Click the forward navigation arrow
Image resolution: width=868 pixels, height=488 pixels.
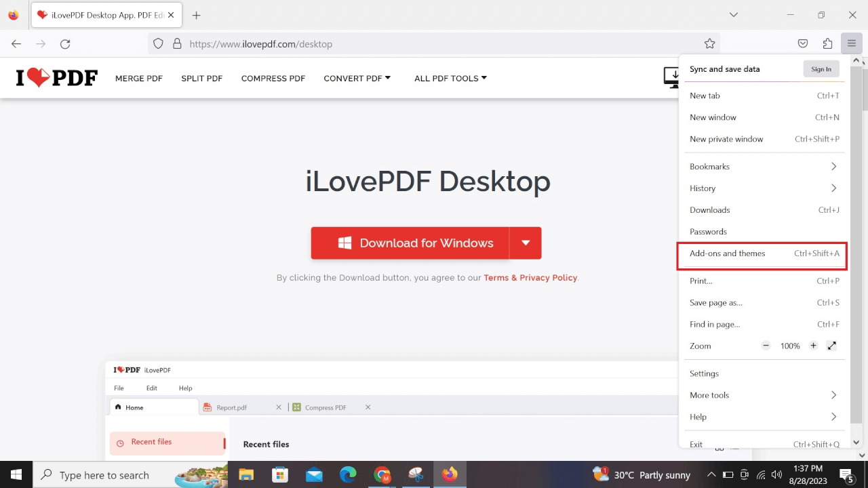(x=41, y=44)
